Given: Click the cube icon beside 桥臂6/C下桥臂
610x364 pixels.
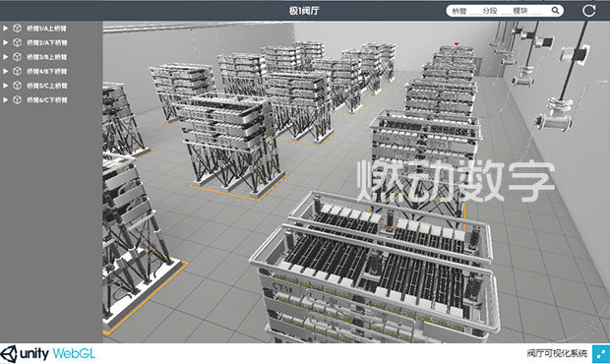Looking at the screenshot, I should coord(17,100).
